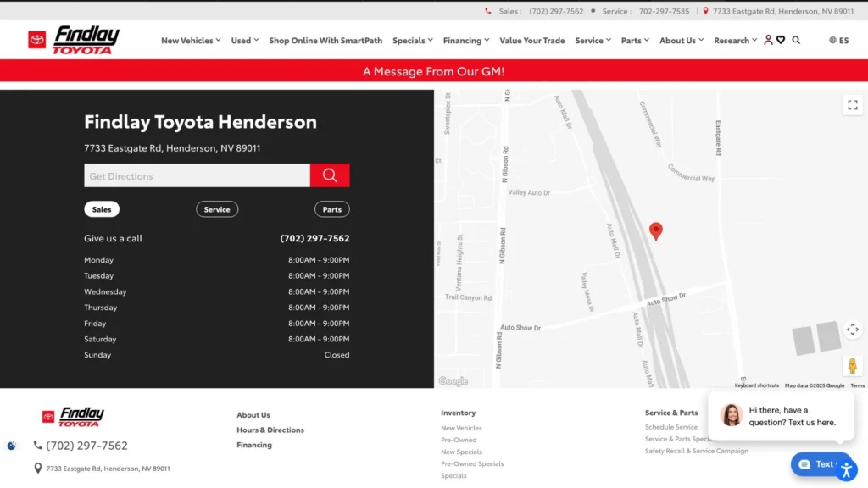Open map Keyboard shortcuts
This screenshot has width=868, height=488.
coord(756,385)
